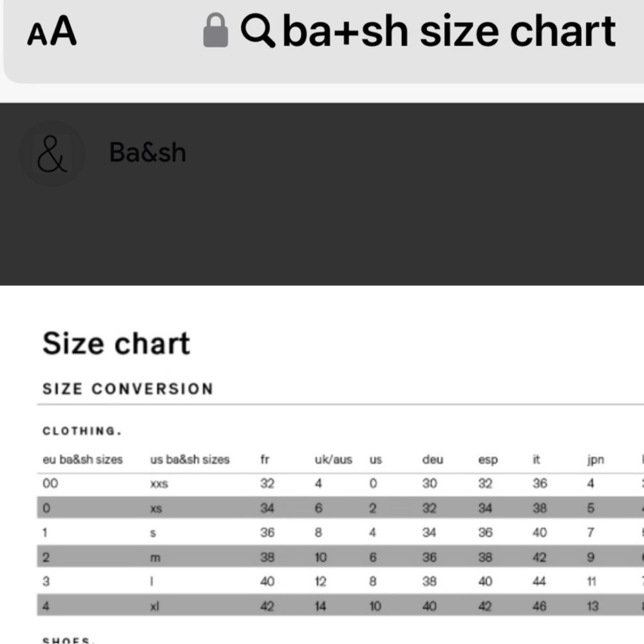
Task: Click the "uk/aus" column header
Action: pos(333,460)
